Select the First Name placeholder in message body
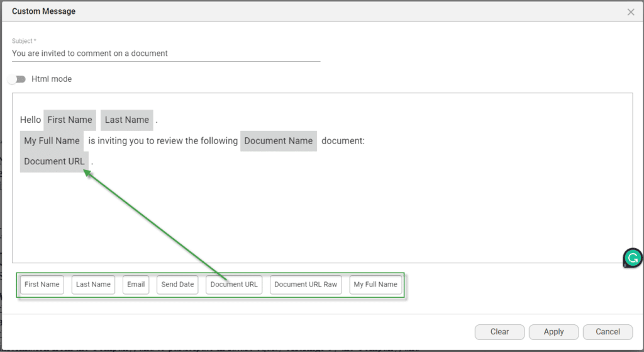This screenshot has height=352, width=644. (x=70, y=120)
